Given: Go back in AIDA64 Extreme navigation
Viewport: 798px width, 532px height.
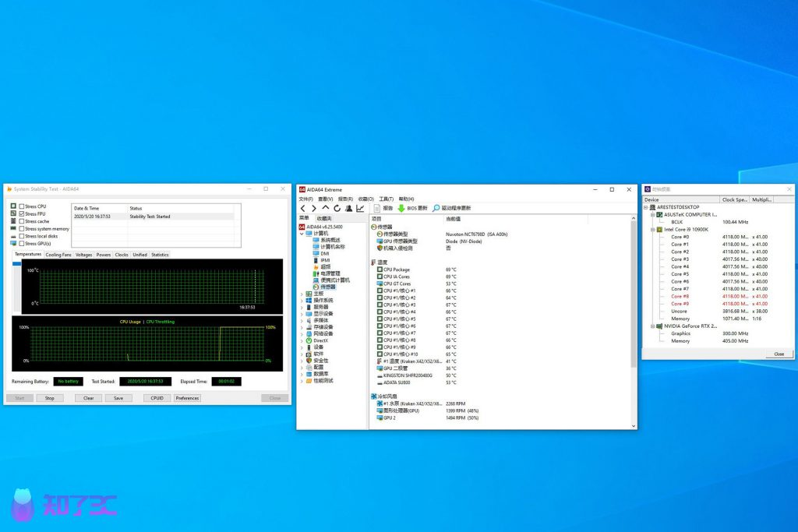Looking at the screenshot, I should pos(303,208).
